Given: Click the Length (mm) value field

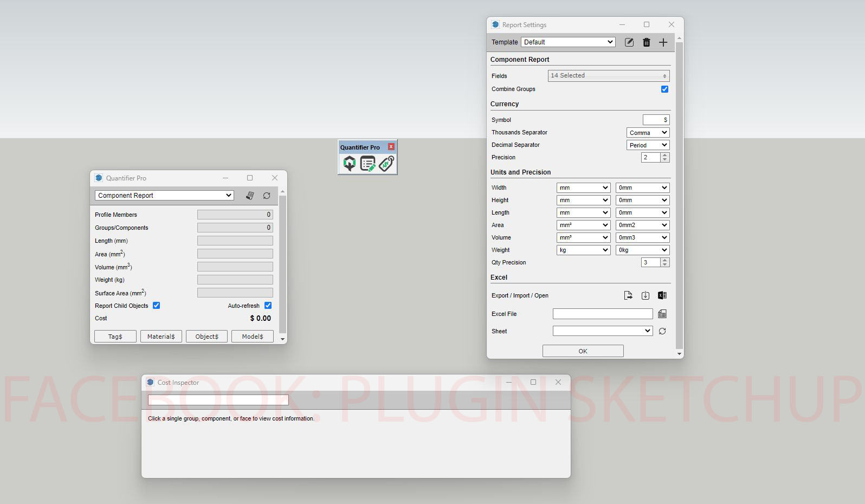Looking at the screenshot, I should click(235, 241).
